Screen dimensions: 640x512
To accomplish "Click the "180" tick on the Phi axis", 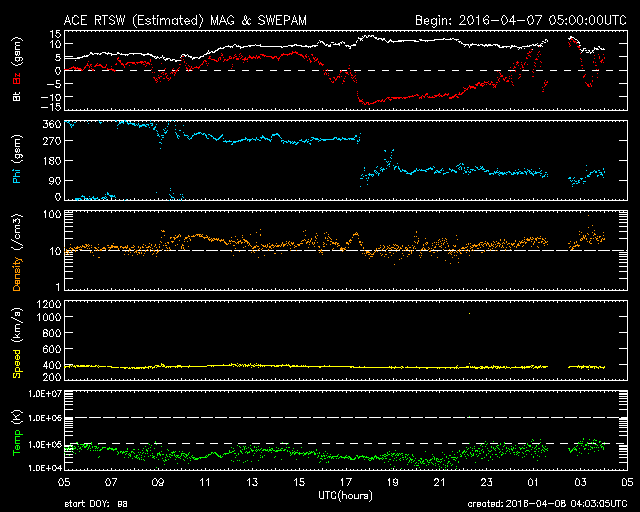I will (52, 161).
